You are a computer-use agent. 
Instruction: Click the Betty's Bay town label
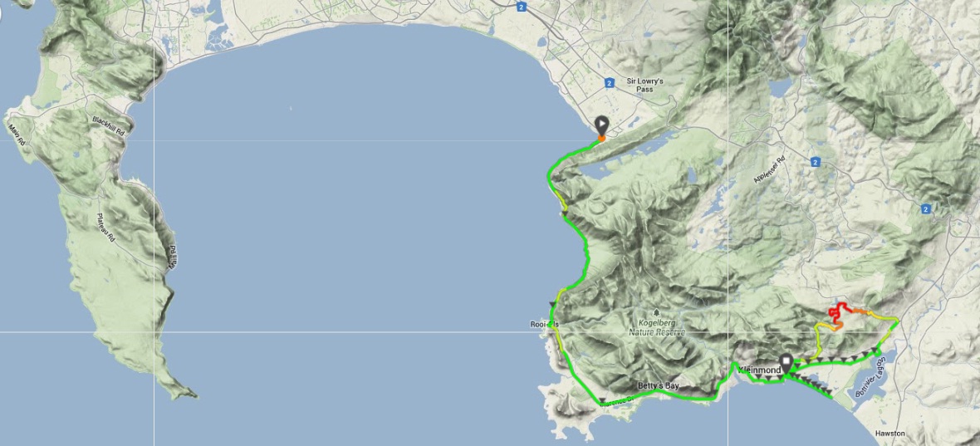tap(658, 387)
